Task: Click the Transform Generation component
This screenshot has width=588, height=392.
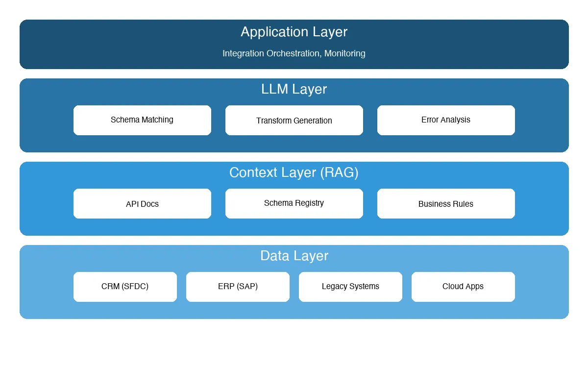Action: click(x=294, y=120)
